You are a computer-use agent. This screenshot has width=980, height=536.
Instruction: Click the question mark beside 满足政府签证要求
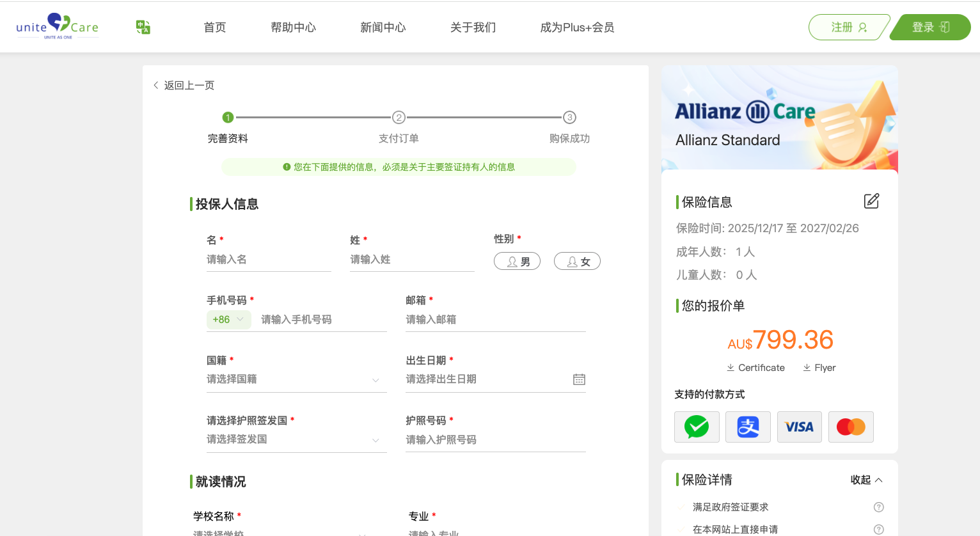(879, 507)
